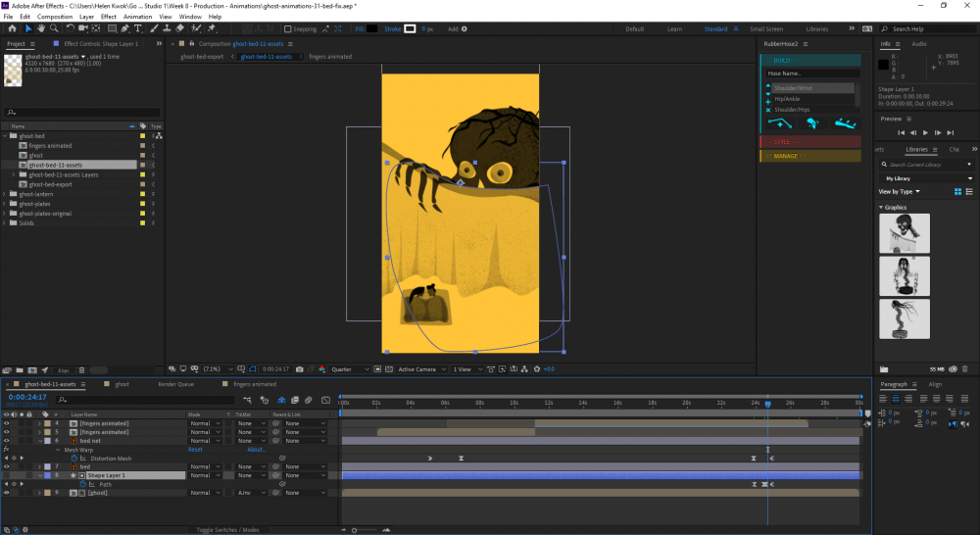This screenshot has height=535, width=980.
Task: Click the RubberHose new hose button
Action: point(781,123)
